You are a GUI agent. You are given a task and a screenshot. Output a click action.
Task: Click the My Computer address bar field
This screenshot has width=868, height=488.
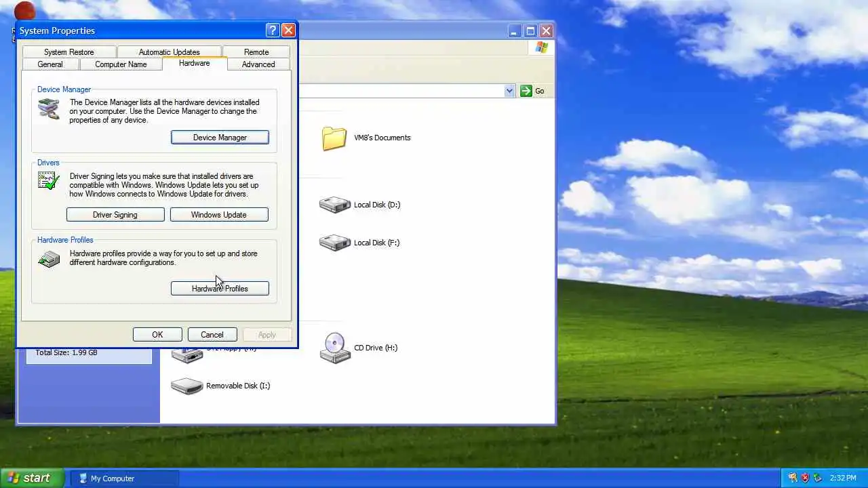(407, 91)
